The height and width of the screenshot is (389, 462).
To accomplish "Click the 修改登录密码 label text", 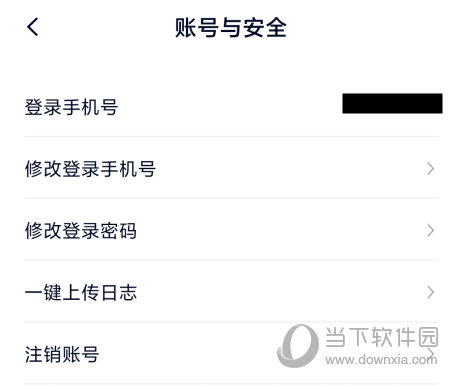I will [x=81, y=230].
